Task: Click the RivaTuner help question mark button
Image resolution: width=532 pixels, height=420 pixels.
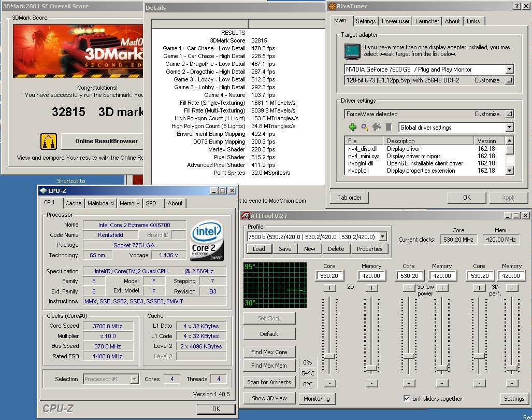Action: click(516, 6)
